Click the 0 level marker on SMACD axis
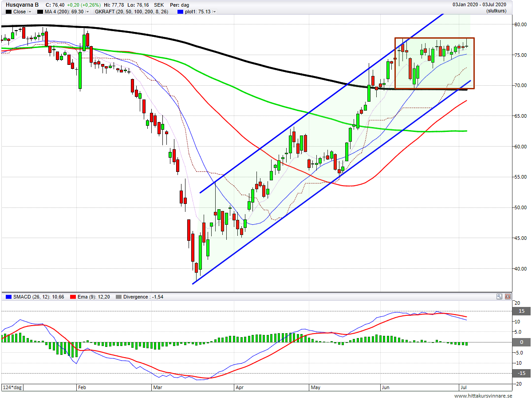The image size is (532, 398). tap(521, 342)
